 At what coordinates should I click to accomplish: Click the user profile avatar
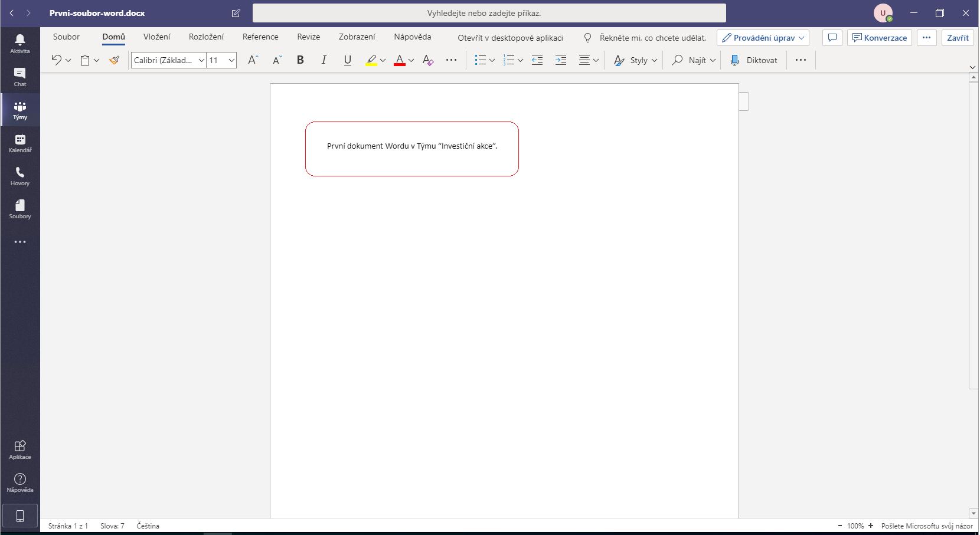pyautogui.click(x=883, y=13)
